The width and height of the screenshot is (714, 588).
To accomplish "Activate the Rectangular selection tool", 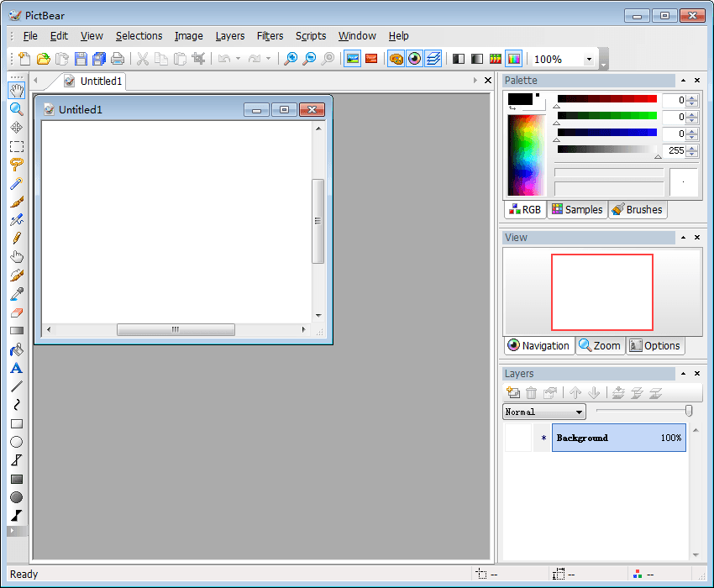I will [16, 146].
